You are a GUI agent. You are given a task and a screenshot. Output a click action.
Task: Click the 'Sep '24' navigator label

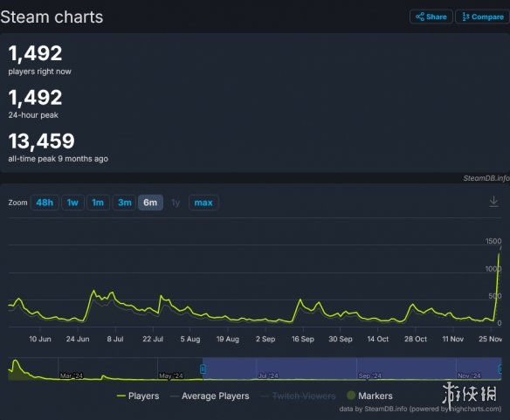pyautogui.click(x=369, y=375)
